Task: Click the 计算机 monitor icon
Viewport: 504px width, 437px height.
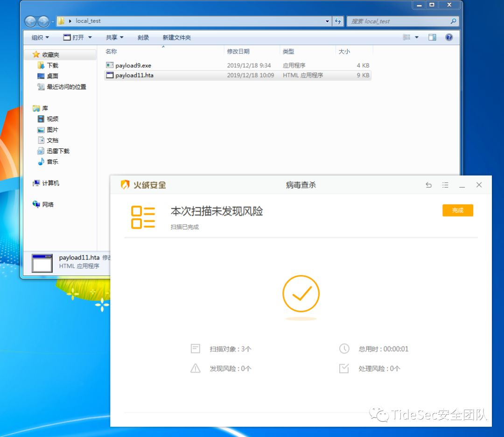Action: [36, 183]
